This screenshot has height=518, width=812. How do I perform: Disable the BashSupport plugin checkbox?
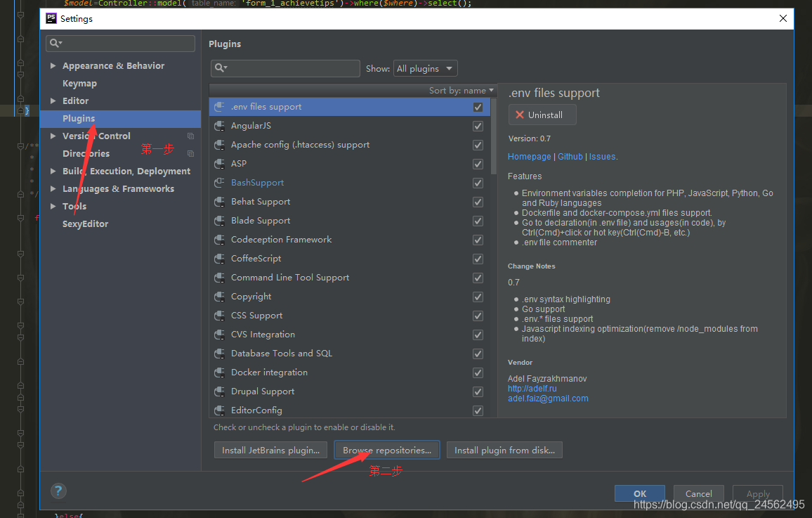coord(478,183)
